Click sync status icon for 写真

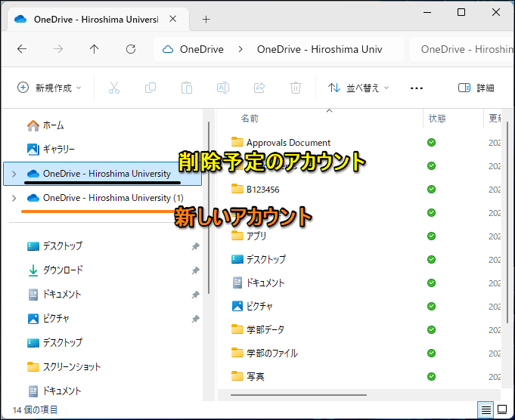431,376
